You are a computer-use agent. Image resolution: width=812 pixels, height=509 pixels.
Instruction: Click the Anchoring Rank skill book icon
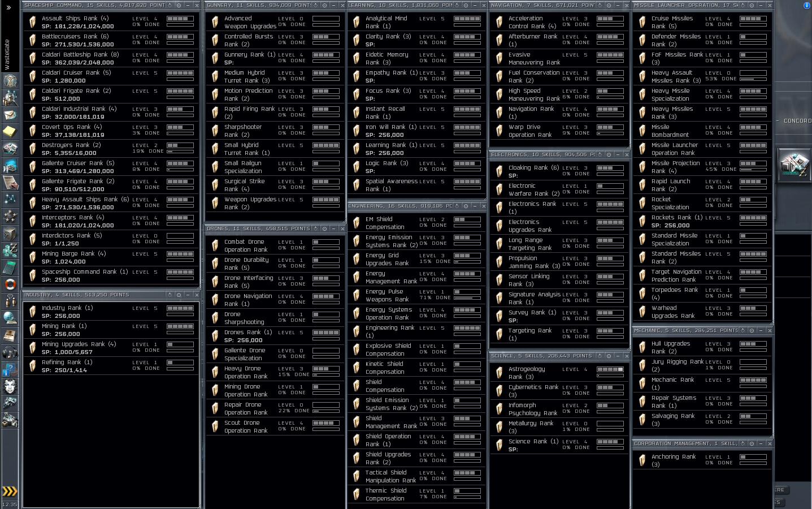[642, 460]
